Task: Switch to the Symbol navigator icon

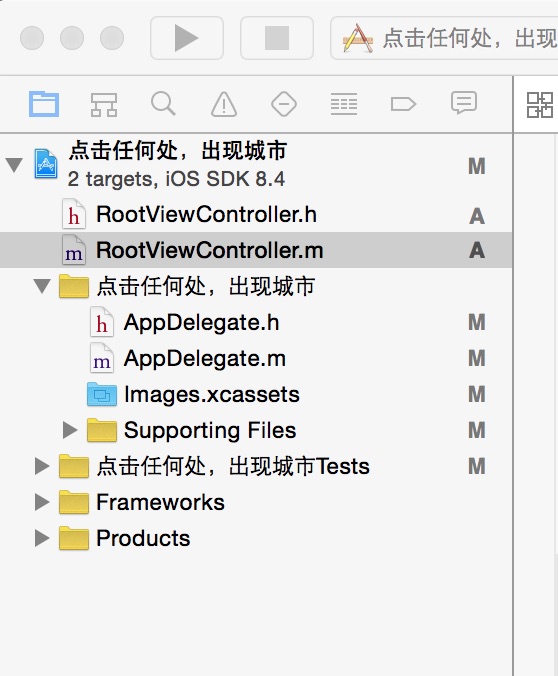Action: click(x=104, y=104)
